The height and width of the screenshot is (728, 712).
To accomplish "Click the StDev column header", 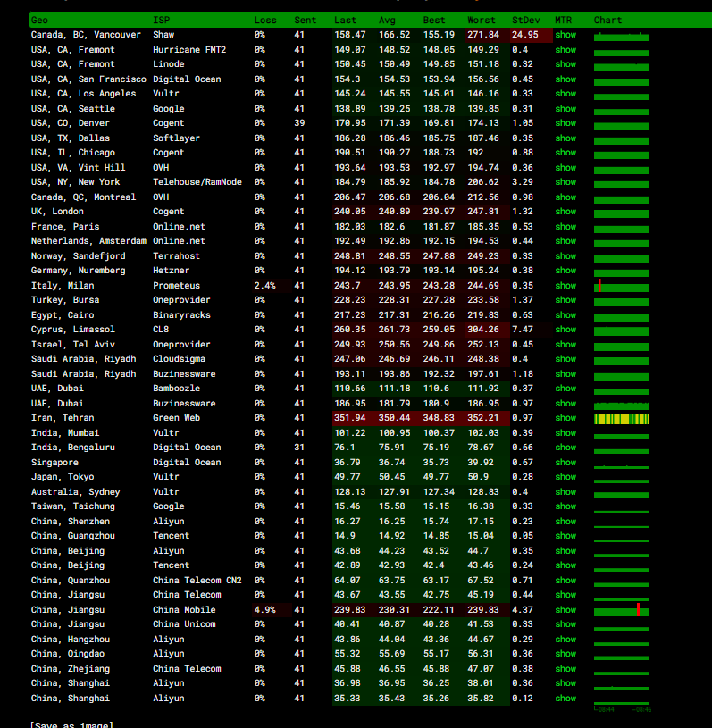I will pos(526,20).
